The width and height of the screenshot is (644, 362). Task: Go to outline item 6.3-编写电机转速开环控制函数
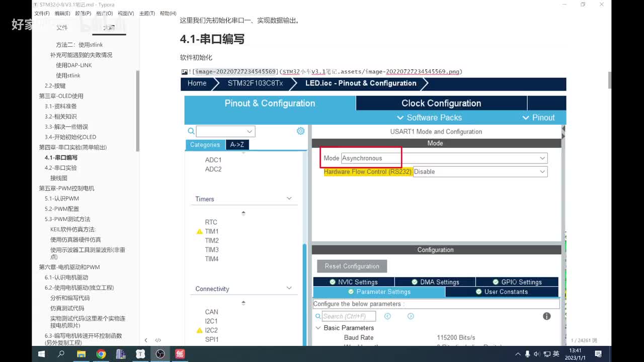coord(83,339)
